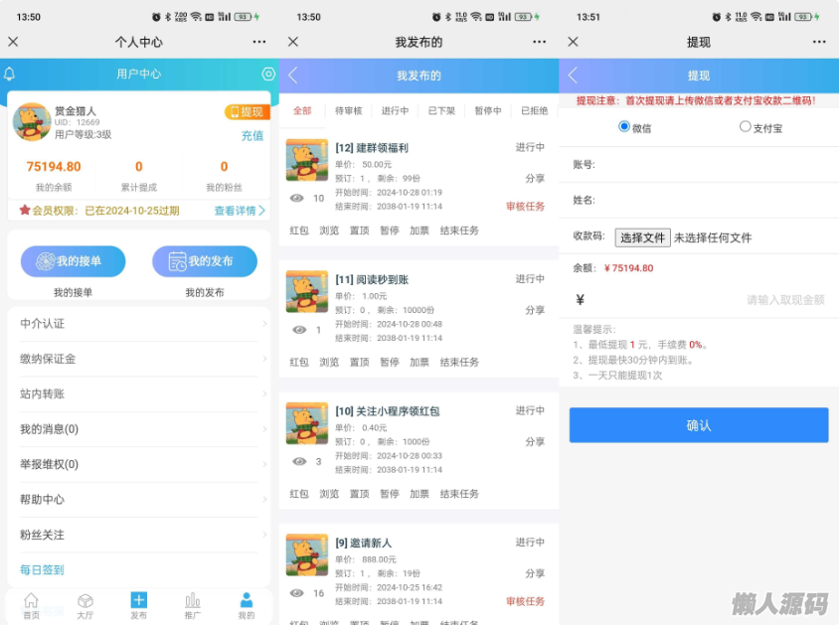Tap the eye view-count icon for task [10] 关注小程序领红包
This screenshot has height=628, width=840.
click(x=299, y=461)
